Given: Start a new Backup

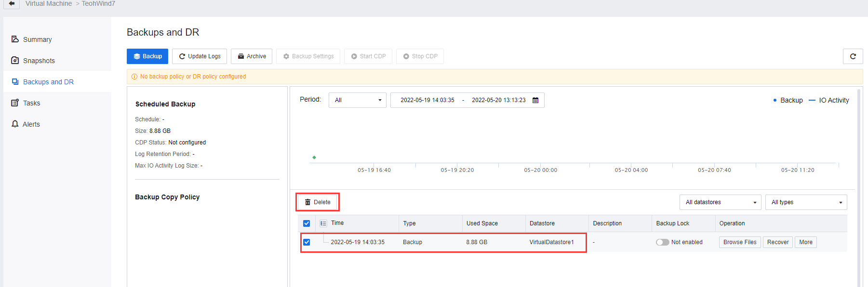Looking at the screenshot, I should [147, 56].
